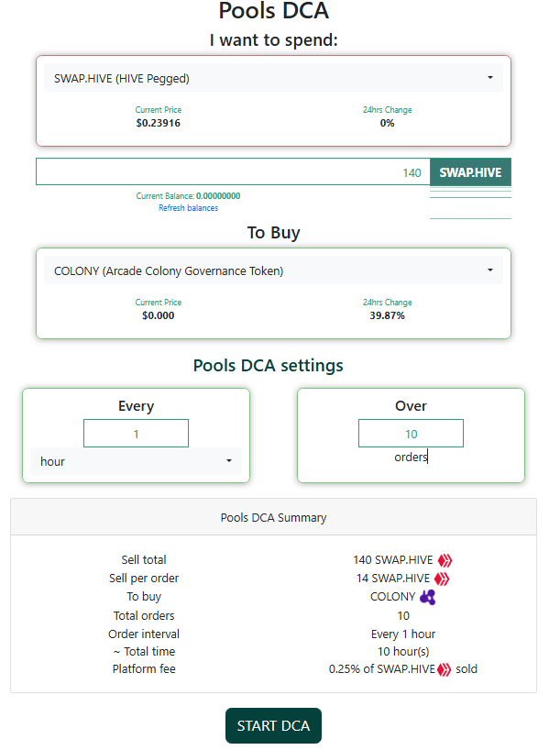The width and height of the screenshot is (560, 750).
Task: Click the SWAP.HIVE current price $0.23916
Action: click(159, 123)
